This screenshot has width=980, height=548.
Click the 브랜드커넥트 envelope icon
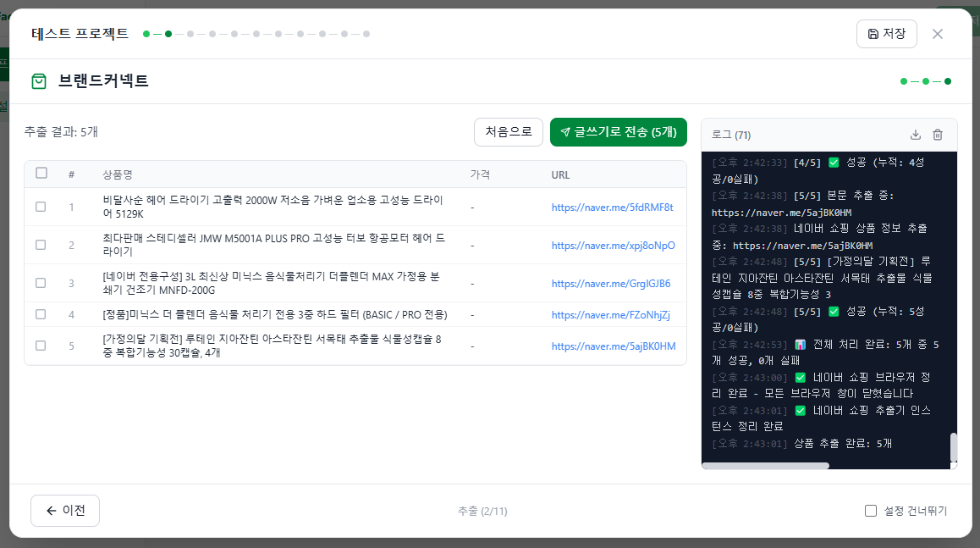point(39,81)
